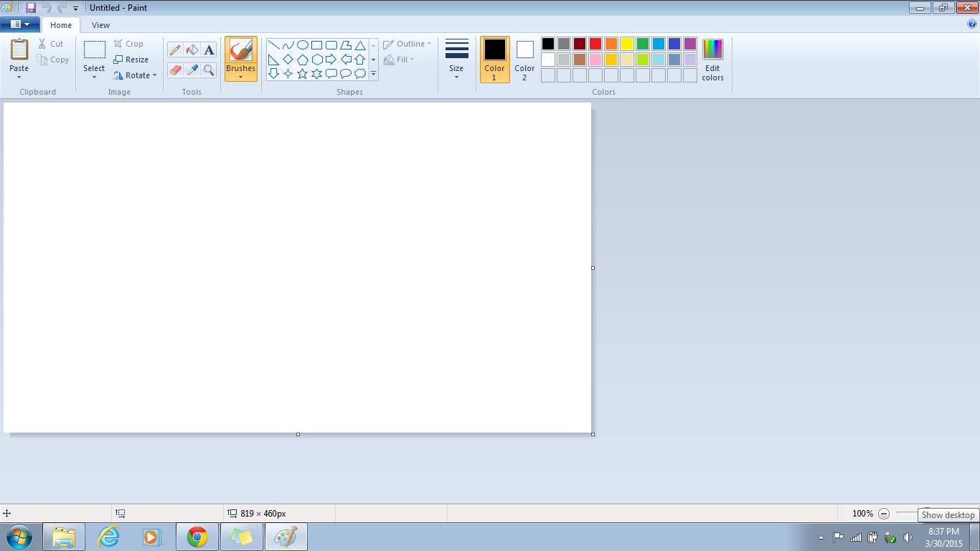Open the shape Fill dropdown
Image resolution: width=980 pixels, height=551 pixels.
click(x=400, y=60)
